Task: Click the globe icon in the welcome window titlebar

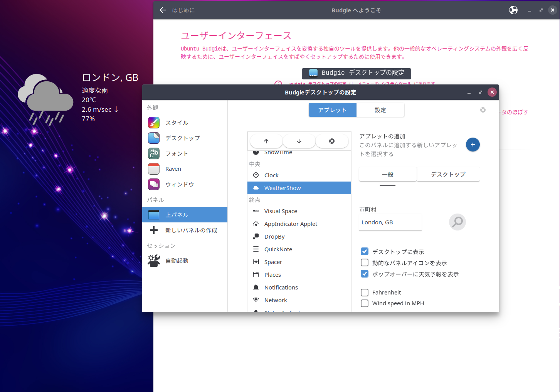Action: (x=513, y=10)
